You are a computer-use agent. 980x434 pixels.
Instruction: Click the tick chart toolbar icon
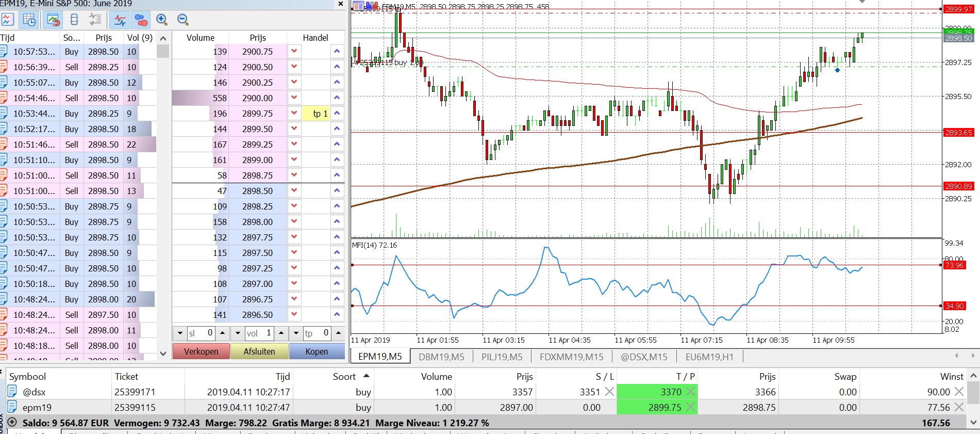pyautogui.click(x=8, y=20)
